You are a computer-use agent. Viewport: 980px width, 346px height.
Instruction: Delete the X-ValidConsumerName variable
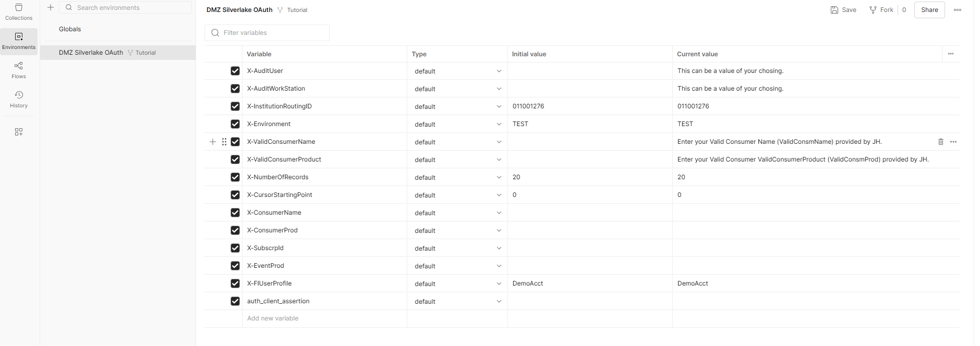coord(940,141)
